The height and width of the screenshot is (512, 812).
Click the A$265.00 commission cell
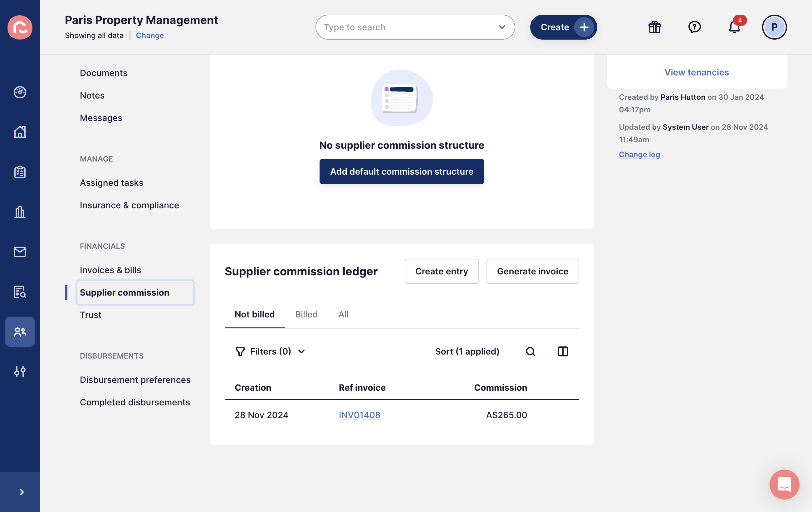click(506, 415)
